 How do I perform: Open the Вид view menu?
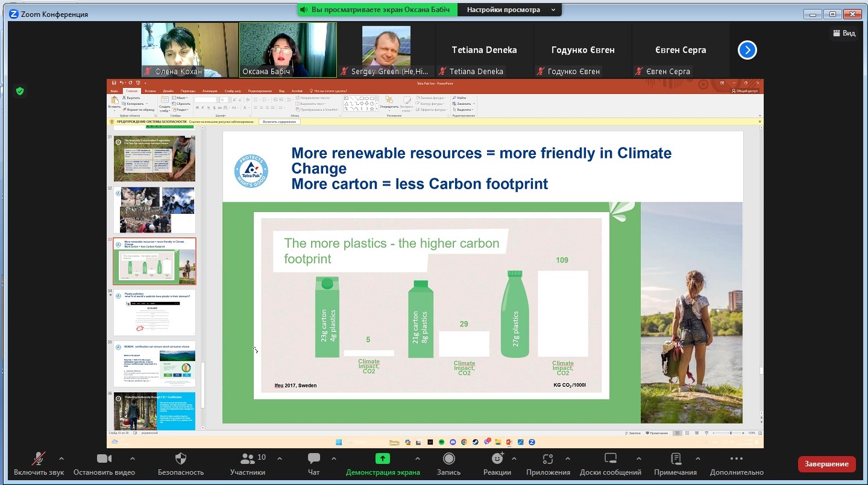[x=844, y=33]
